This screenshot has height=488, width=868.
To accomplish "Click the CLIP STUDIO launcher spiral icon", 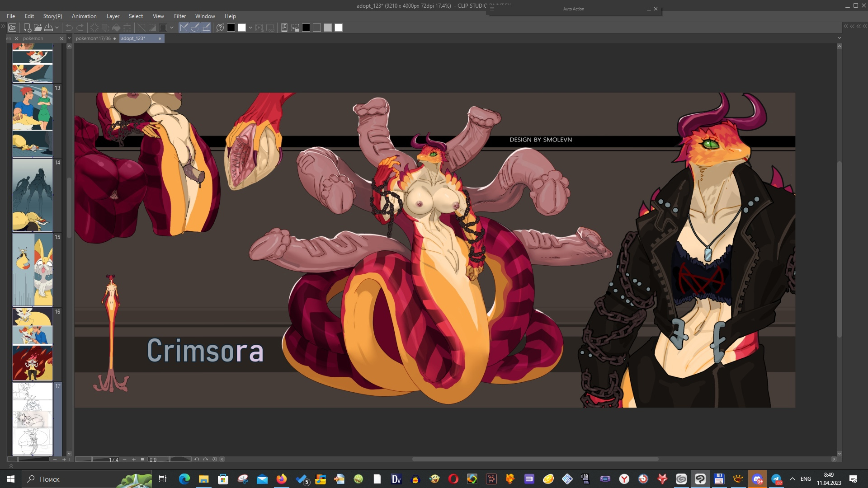I will (x=12, y=28).
